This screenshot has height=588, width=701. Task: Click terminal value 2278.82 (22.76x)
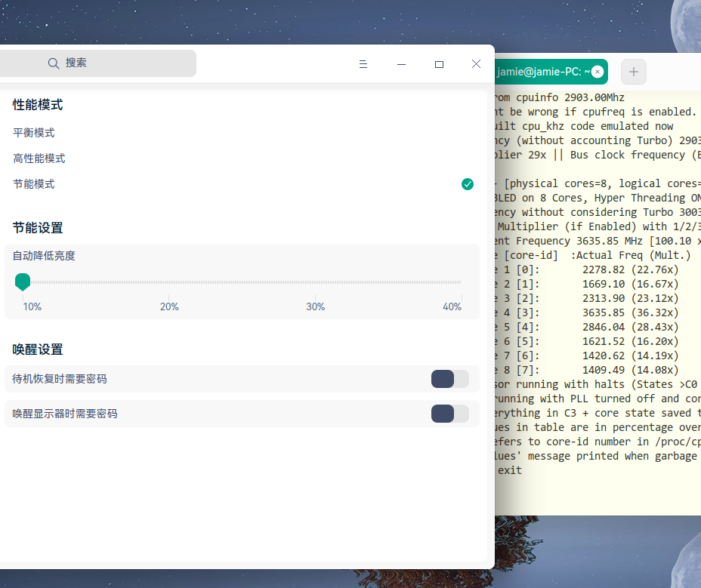coord(630,270)
